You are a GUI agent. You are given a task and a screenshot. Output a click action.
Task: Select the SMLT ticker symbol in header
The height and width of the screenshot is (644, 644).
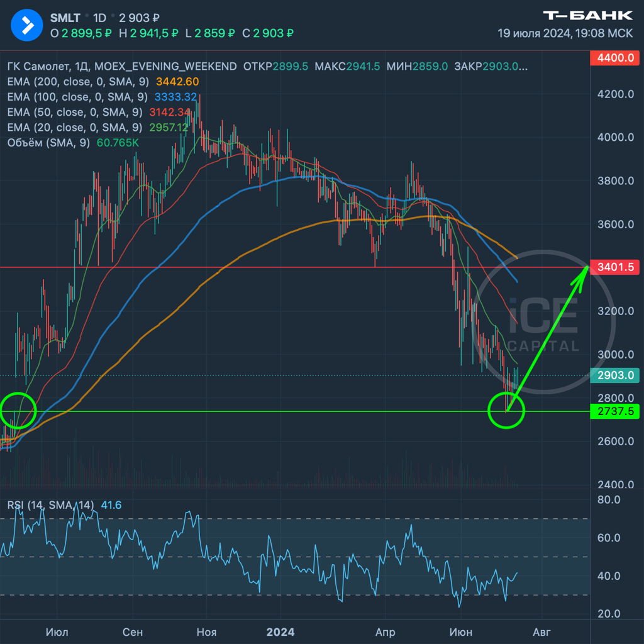click(65, 18)
